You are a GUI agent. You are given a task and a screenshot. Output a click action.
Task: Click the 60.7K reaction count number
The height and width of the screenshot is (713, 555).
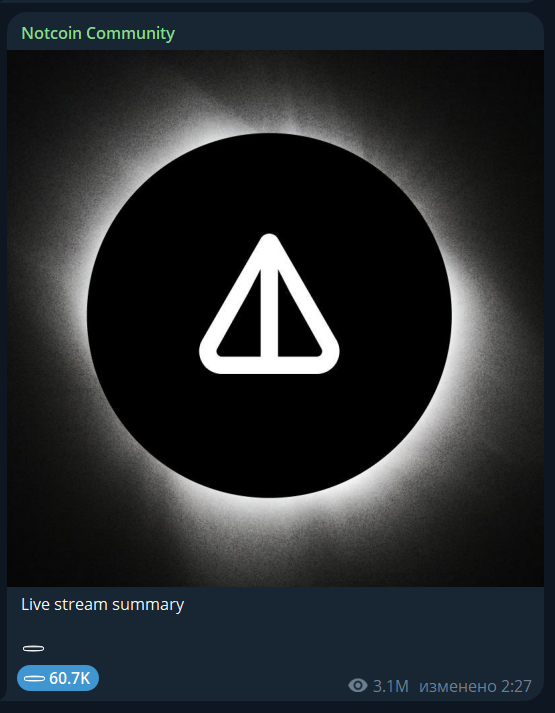pos(70,678)
